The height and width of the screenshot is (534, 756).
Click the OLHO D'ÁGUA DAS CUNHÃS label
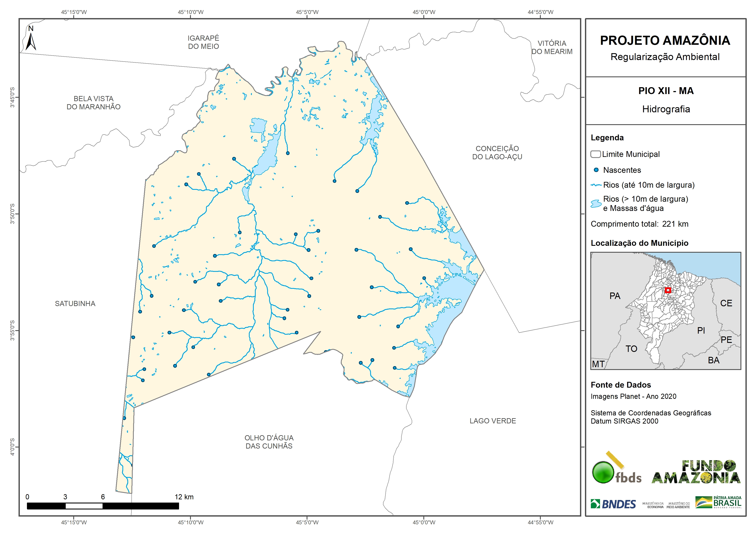[x=269, y=442]
